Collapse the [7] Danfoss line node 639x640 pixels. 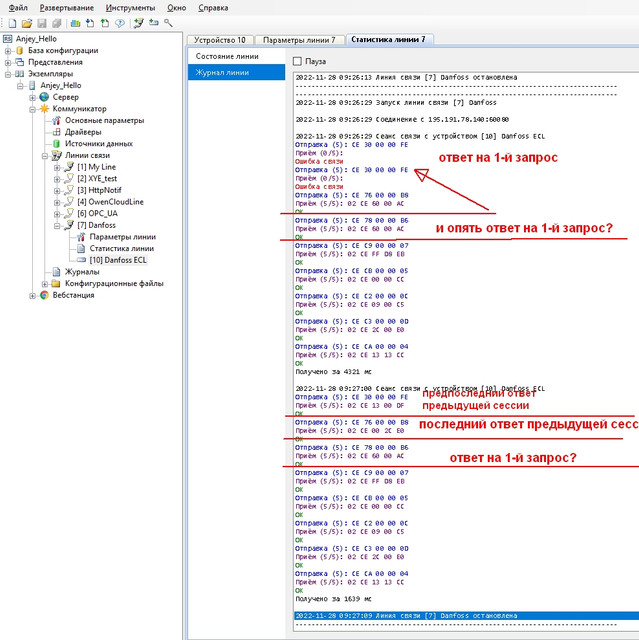57,226
